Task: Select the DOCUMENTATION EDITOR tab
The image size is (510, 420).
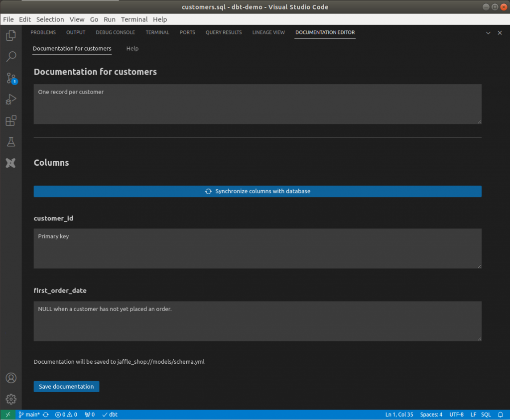Action: coord(325,32)
